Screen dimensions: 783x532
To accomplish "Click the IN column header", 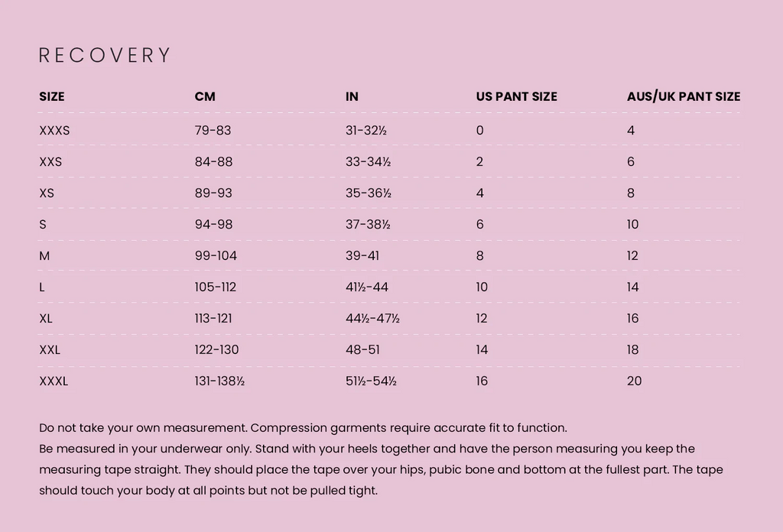I will tap(352, 96).
